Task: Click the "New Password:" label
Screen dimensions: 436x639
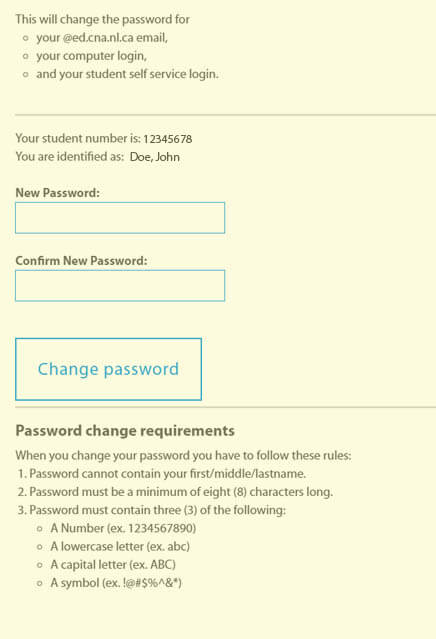Action: [57, 193]
